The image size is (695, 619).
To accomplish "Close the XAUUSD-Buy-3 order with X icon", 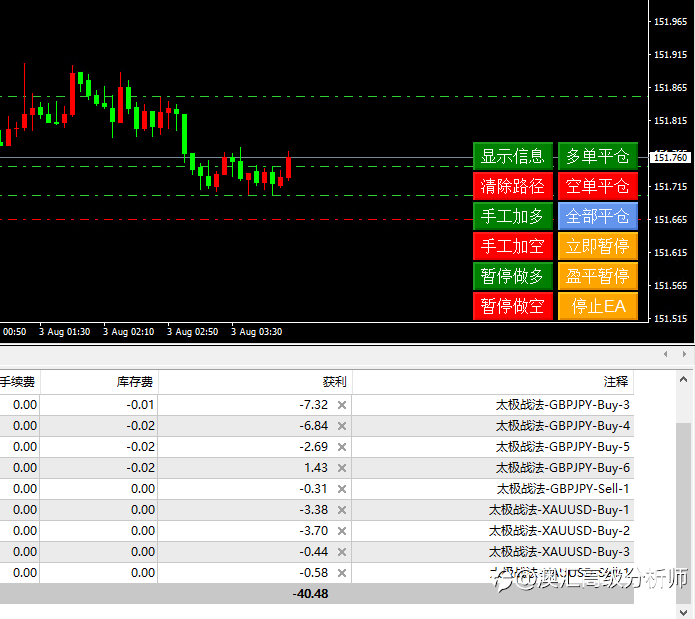I will (x=342, y=552).
